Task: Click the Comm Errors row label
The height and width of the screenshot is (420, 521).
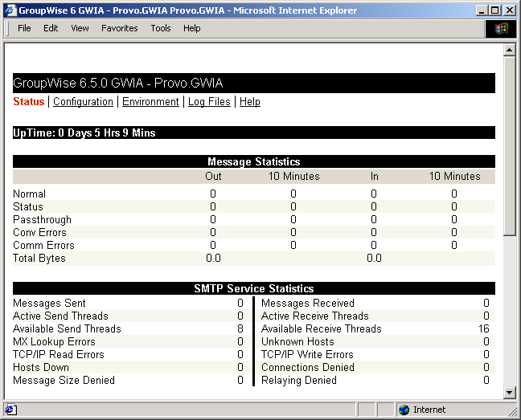Action: (43, 245)
